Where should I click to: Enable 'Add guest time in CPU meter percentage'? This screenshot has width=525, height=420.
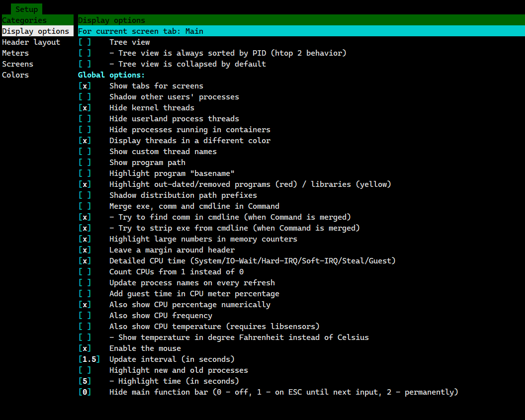point(85,293)
